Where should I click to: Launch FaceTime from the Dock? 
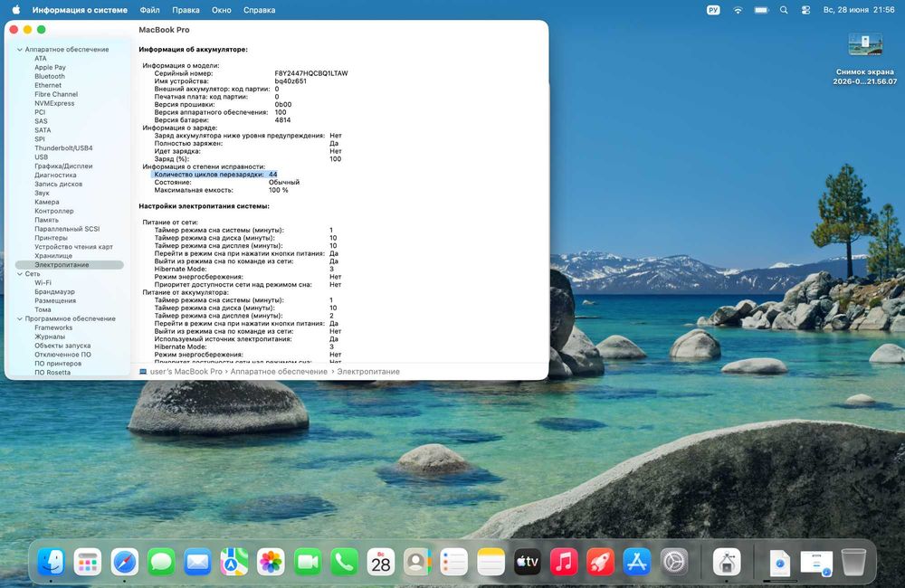click(x=308, y=562)
